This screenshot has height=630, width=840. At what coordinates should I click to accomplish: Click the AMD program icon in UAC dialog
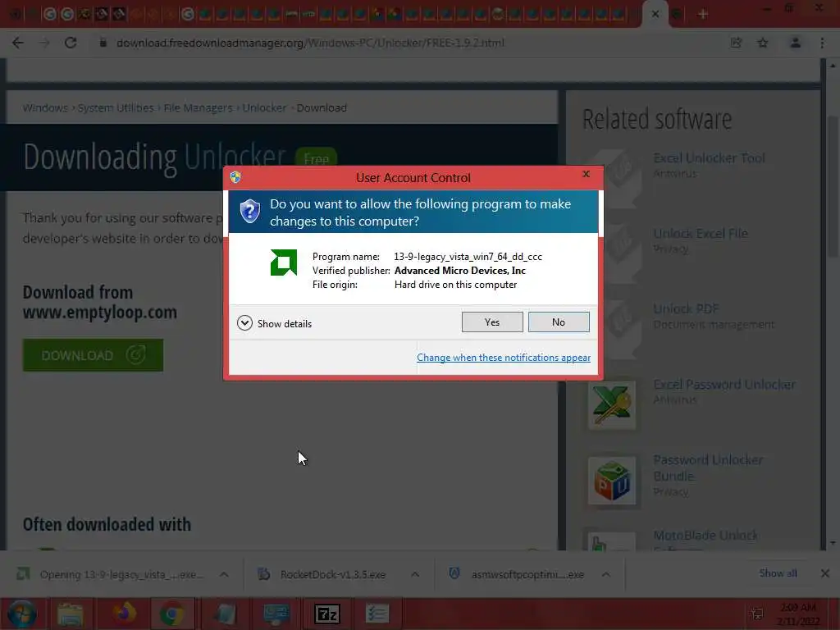pos(283,262)
